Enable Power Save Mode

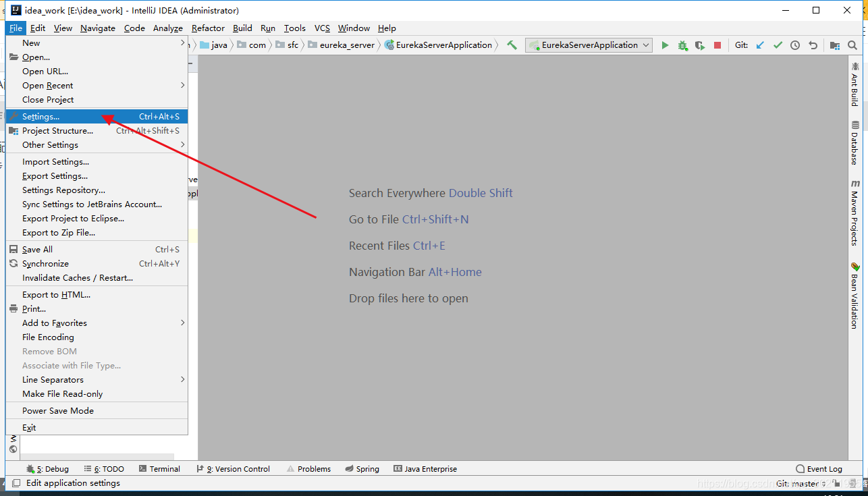[x=97, y=411]
